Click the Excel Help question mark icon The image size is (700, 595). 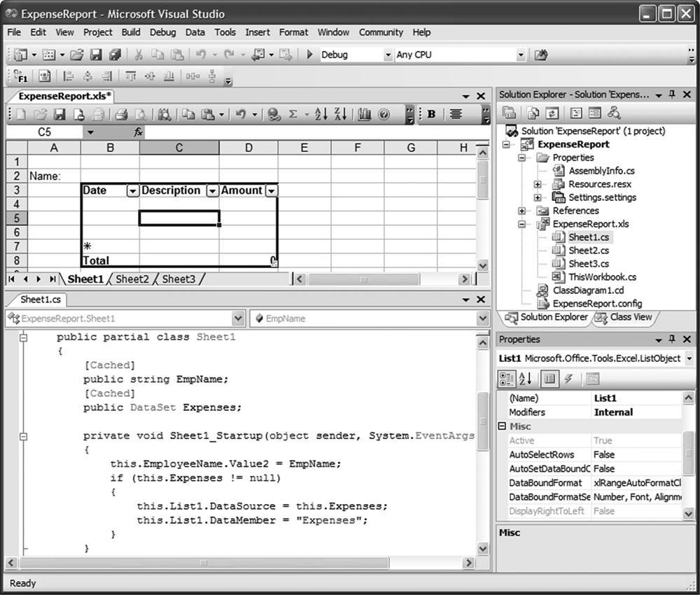click(x=384, y=115)
